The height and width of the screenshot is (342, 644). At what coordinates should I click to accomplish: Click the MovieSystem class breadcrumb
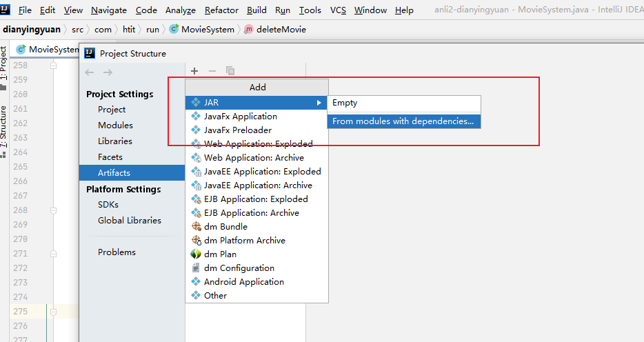click(x=201, y=30)
